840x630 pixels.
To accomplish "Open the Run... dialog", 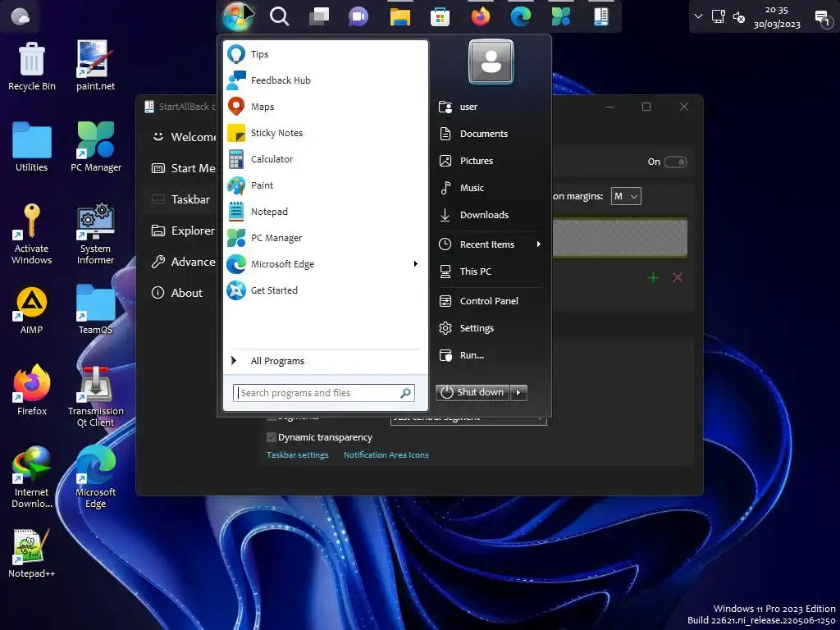I will (x=489, y=355).
